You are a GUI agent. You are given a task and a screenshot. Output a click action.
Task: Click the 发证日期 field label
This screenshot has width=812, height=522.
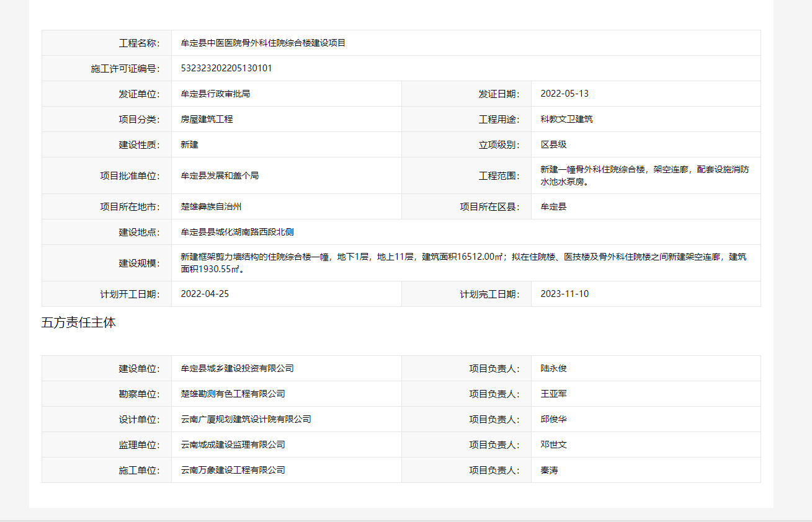tap(499, 94)
